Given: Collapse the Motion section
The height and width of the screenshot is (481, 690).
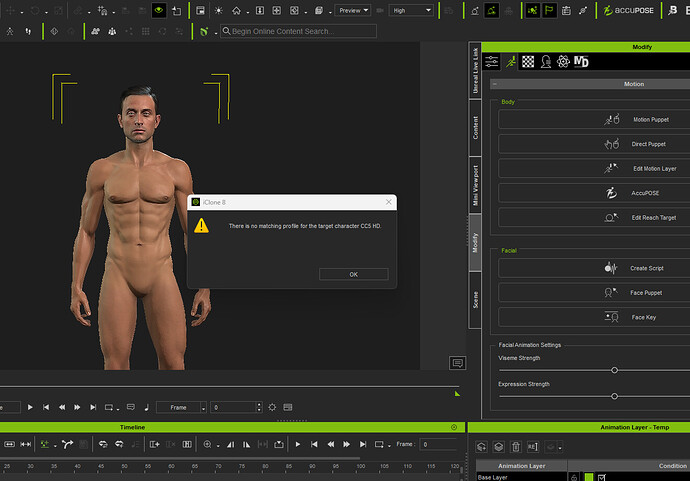Looking at the screenshot, I should [x=496, y=85].
